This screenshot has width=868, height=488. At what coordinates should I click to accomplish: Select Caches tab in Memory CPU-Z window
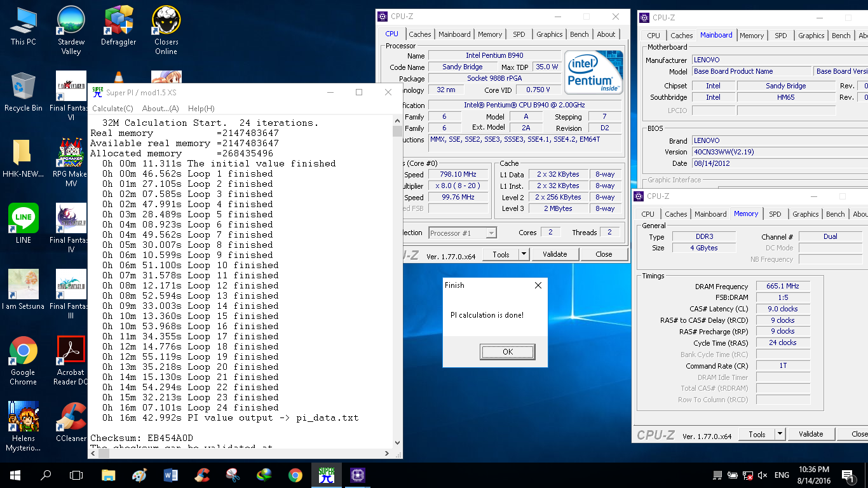[x=676, y=214]
